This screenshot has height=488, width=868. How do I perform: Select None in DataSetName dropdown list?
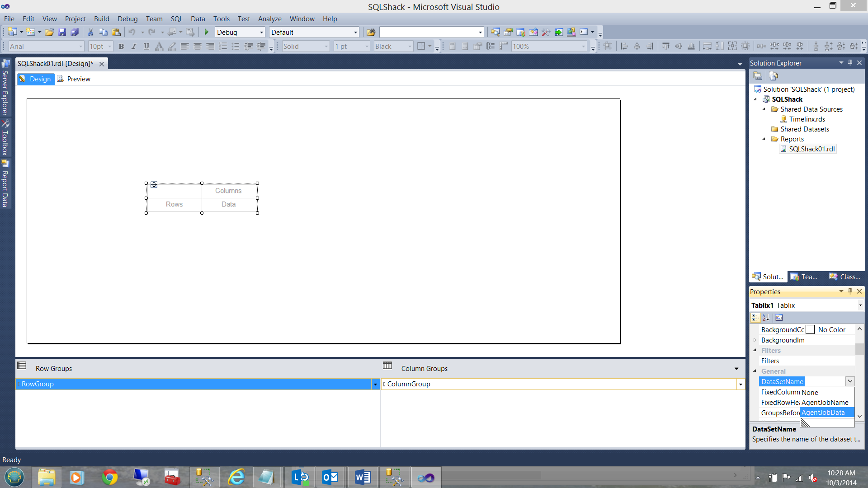tap(810, 392)
